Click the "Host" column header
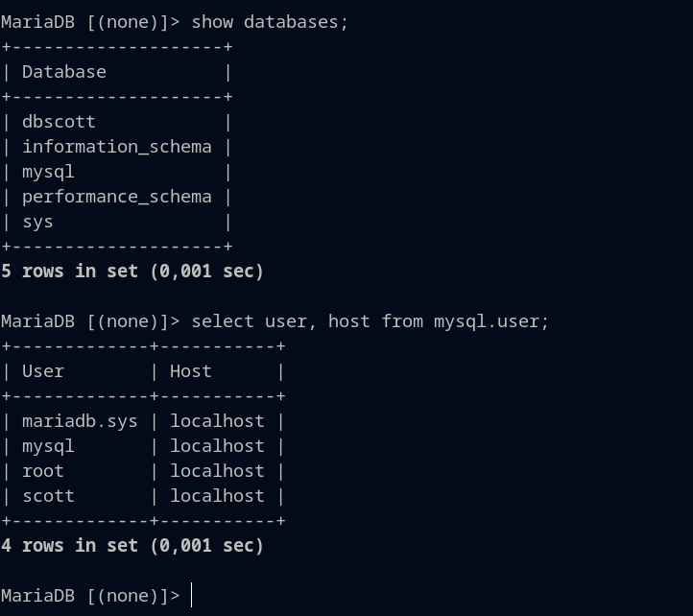 point(191,371)
